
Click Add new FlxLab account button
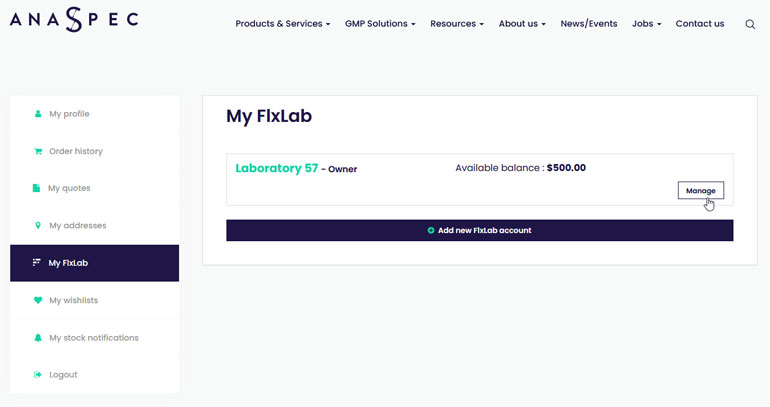(480, 230)
